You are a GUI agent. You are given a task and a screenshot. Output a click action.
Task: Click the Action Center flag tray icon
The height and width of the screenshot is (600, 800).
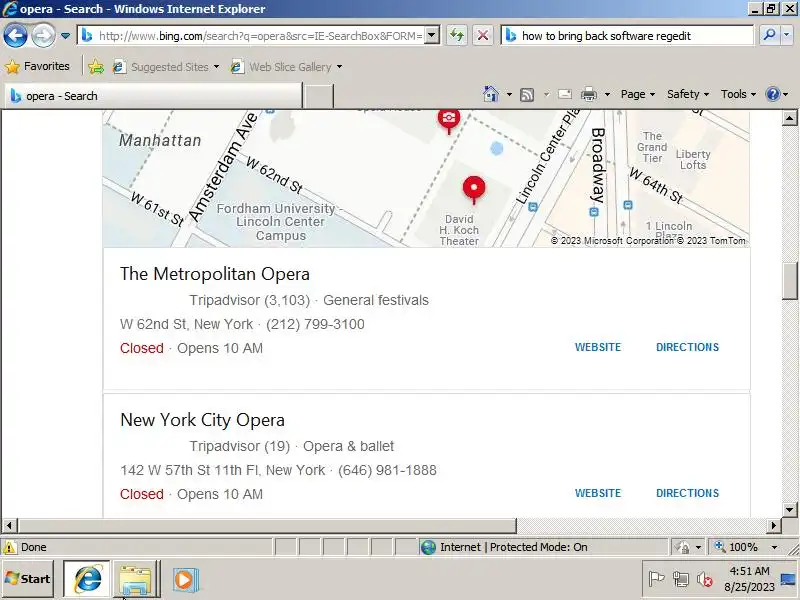tap(656, 579)
